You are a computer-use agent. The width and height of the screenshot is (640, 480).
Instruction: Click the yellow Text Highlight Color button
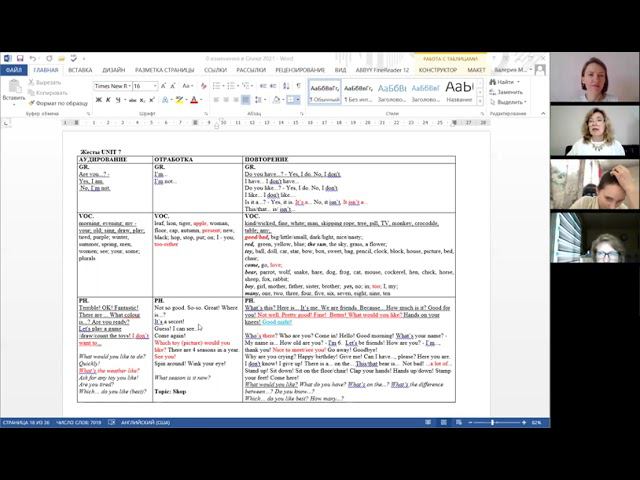(179, 100)
